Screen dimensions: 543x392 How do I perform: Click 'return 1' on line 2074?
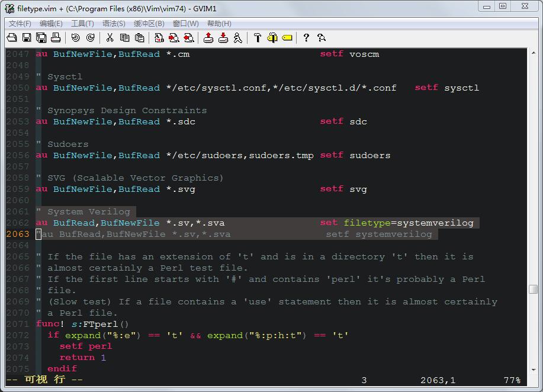click(83, 358)
